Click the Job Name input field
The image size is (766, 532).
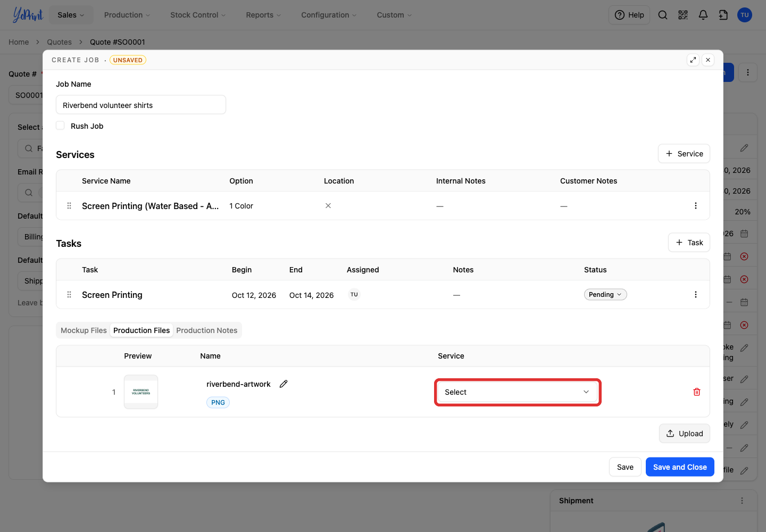tap(141, 105)
